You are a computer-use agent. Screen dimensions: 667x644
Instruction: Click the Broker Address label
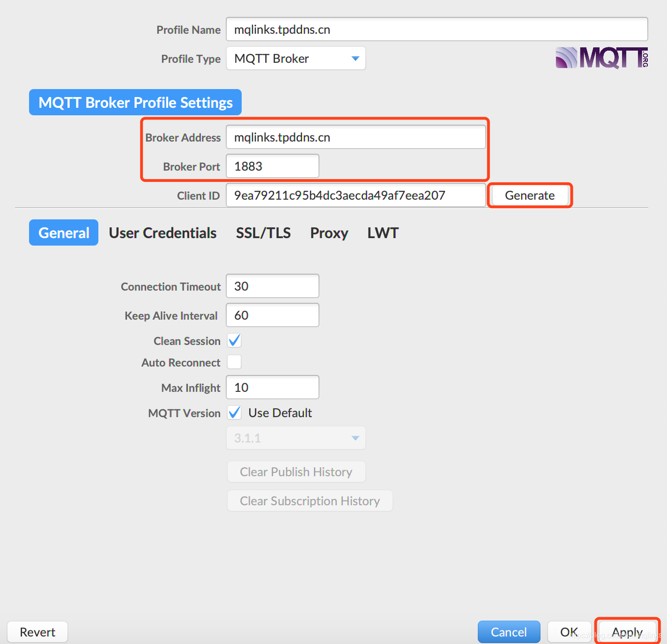183,137
